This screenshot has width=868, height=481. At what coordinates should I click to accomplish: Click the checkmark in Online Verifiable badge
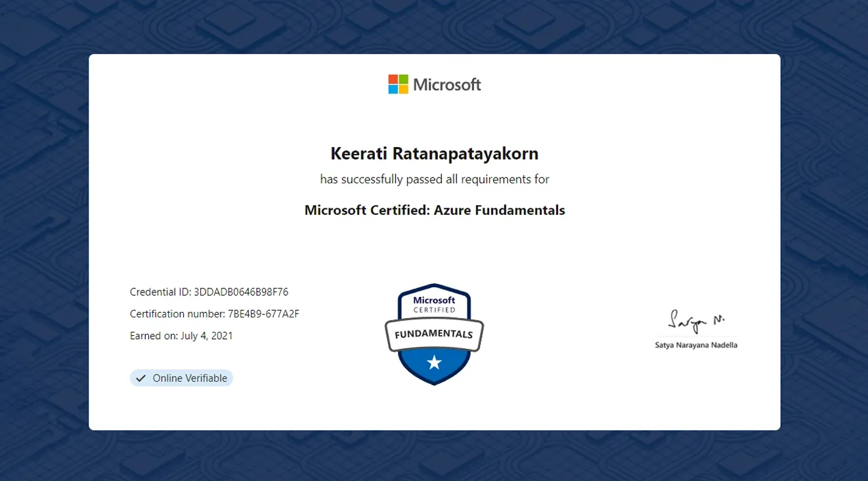tap(141, 378)
